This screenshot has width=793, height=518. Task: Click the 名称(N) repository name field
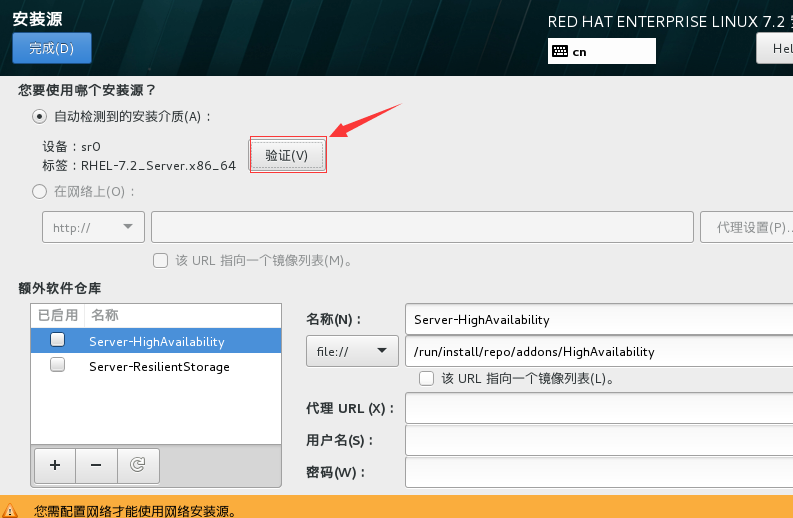tap(599, 319)
